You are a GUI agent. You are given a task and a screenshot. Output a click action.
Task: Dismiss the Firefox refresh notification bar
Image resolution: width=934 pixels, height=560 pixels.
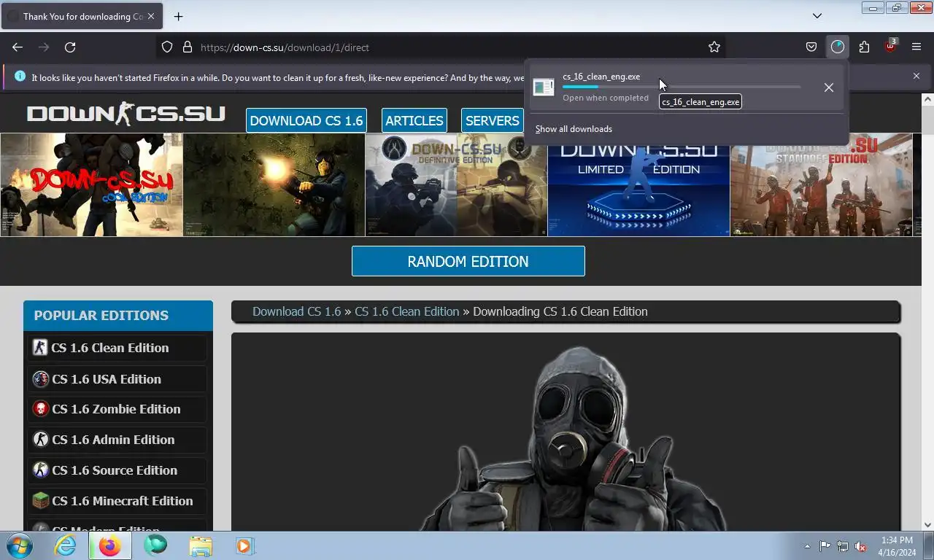pyautogui.click(x=916, y=76)
